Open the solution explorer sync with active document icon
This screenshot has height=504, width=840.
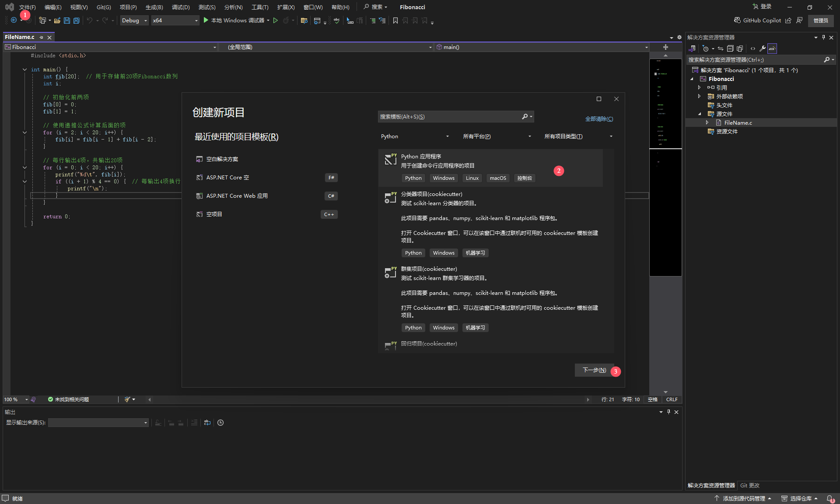coord(721,49)
